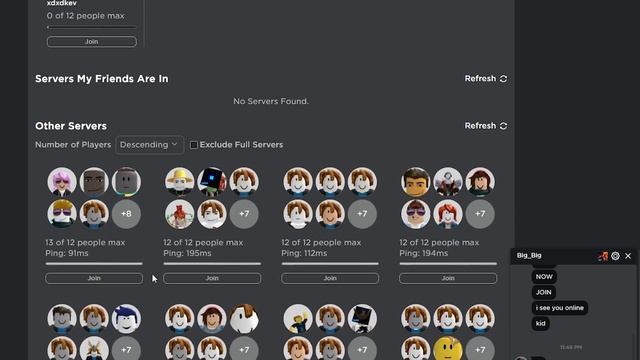Viewport: 640px width, 360px height.
Task: Click the straw hat avatar in the second server
Action: [x=180, y=182]
